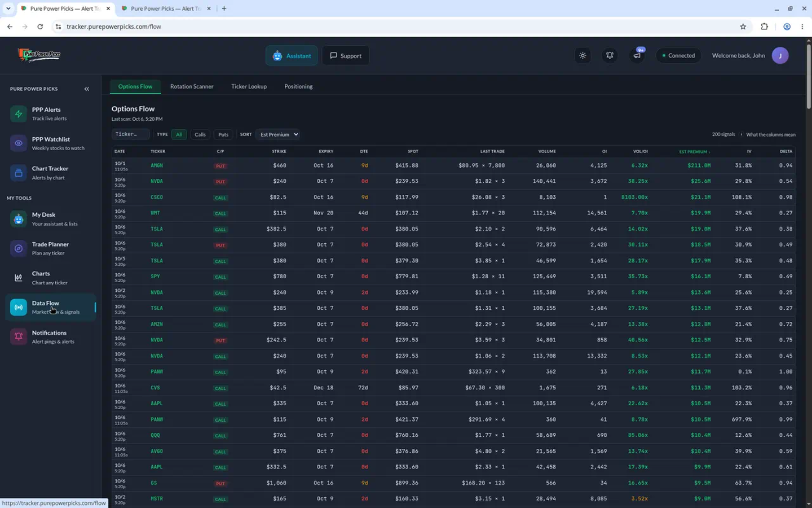812x508 pixels.
Task: Open the Assistant button
Action: pyautogui.click(x=292, y=55)
